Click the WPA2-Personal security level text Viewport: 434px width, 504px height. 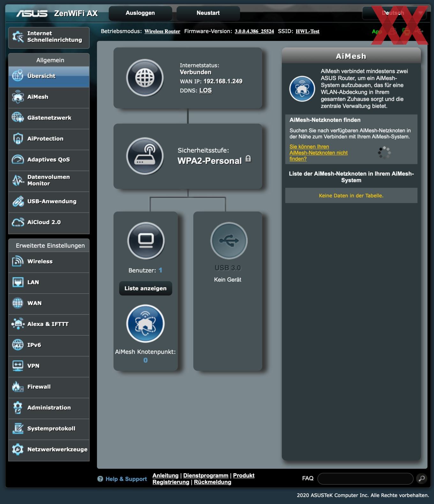tap(210, 161)
